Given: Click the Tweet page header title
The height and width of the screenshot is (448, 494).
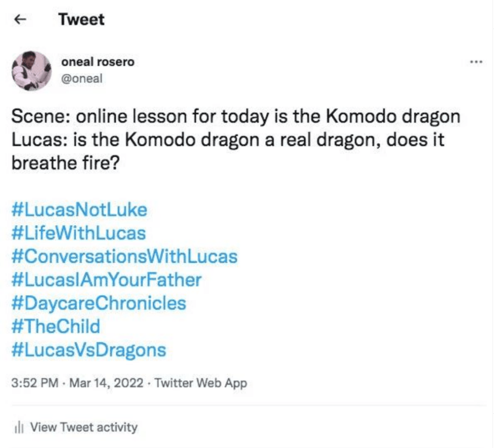Looking at the screenshot, I should (81, 19).
